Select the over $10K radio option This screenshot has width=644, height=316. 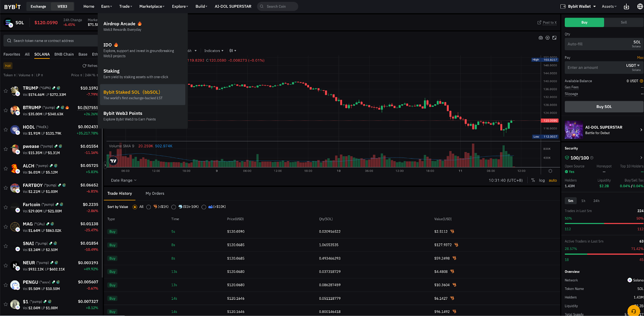[x=204, y=207]
